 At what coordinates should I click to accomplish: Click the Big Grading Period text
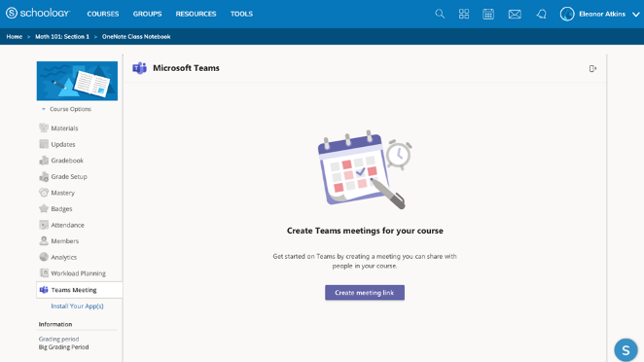pos(63,347)
